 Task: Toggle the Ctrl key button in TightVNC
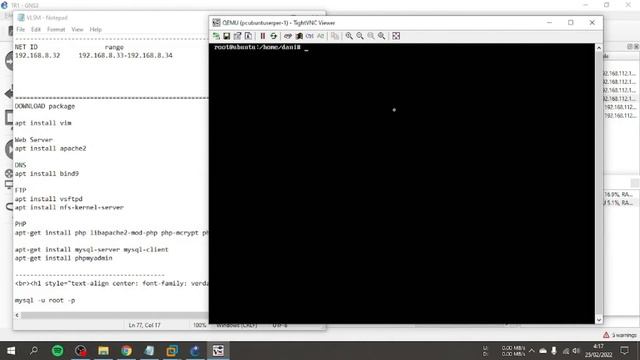(309, 36)
